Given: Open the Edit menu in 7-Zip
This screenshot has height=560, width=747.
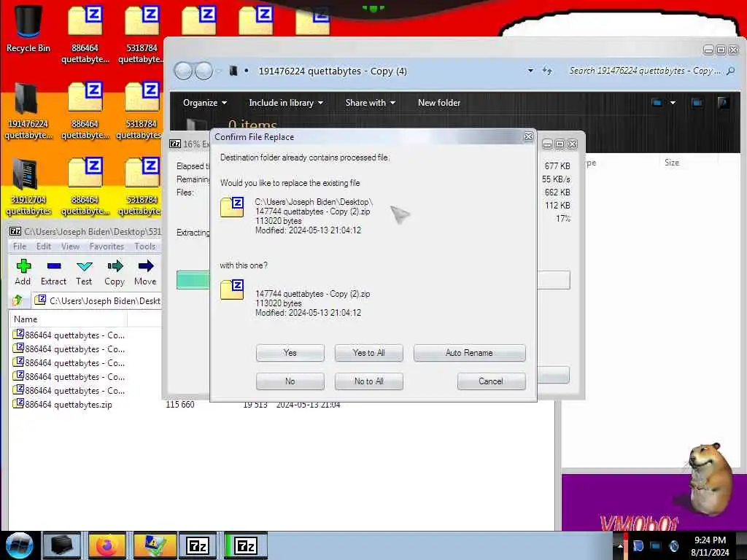Looking at the screenshot, I should [x=43, y=246].
